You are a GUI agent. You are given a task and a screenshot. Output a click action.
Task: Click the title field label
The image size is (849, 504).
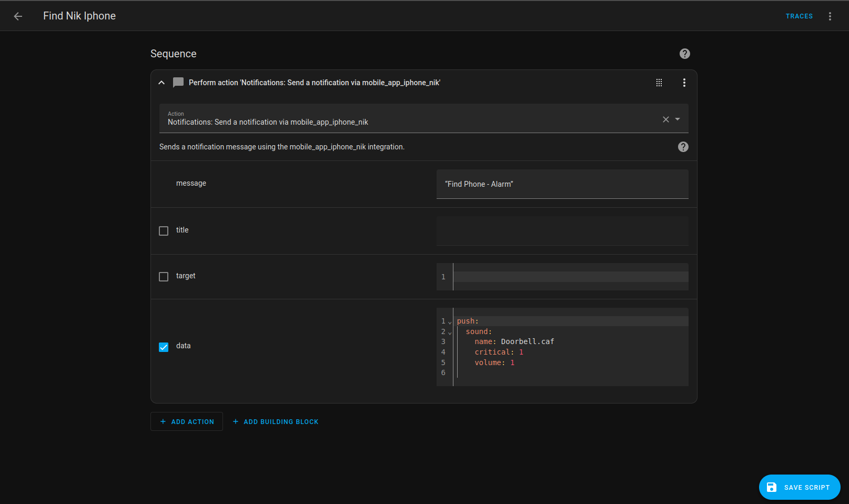coord(182,230)
